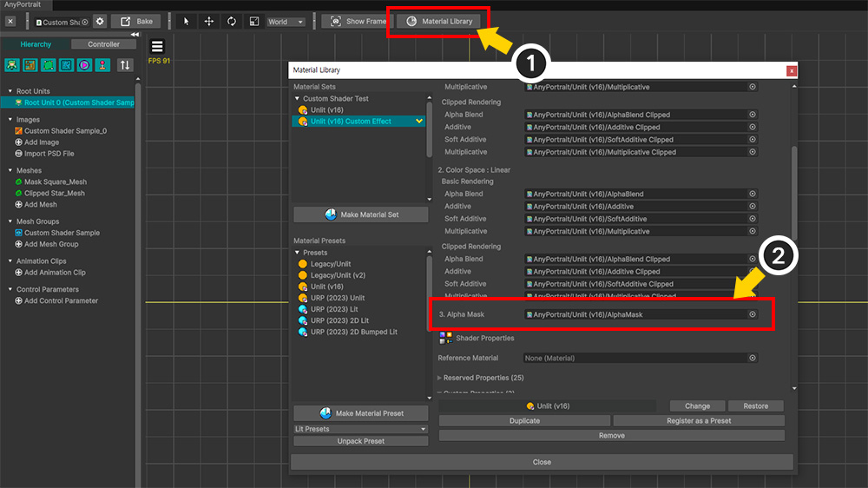Viewport: 868px width, 488px height.
Task: Select the Legacy/Unlit (v2) preset
Action: [338, 275]
